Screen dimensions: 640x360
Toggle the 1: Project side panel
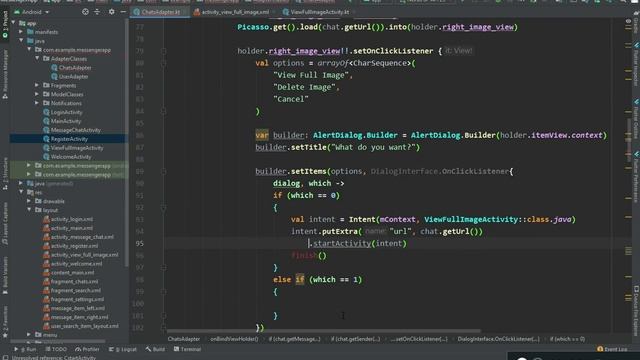[x=5, y=24]
